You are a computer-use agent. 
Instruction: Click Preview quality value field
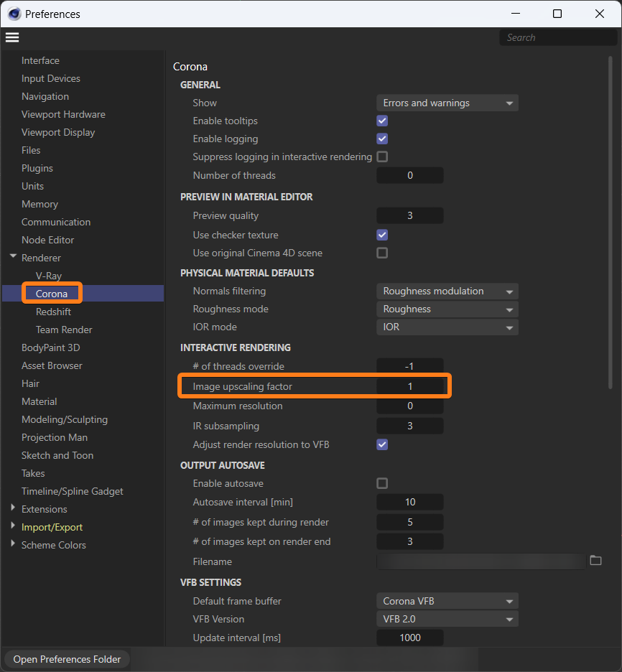click(410, 215)
